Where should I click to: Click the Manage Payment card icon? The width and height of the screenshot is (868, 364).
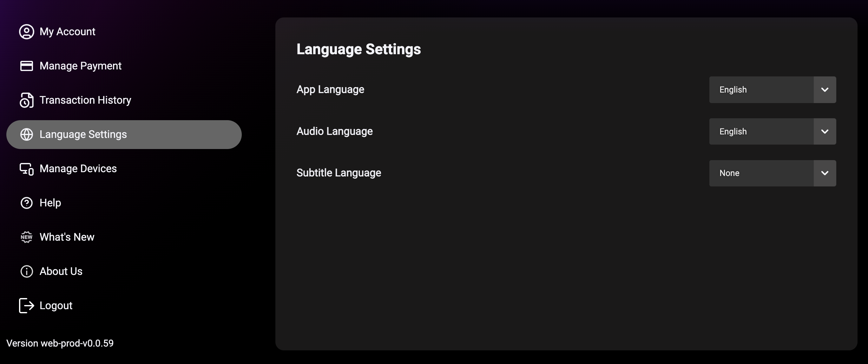coord(26,66)
